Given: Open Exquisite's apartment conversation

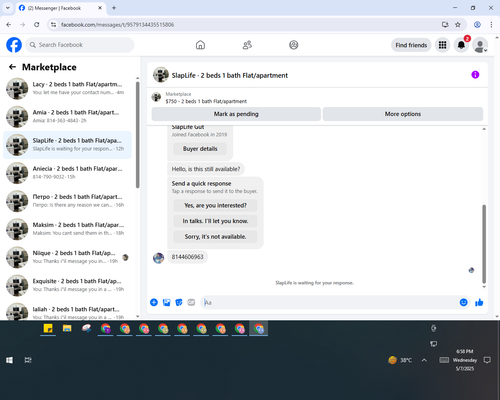Looking at the screenshot, I should pyautogui.click(x=67, y=285).
